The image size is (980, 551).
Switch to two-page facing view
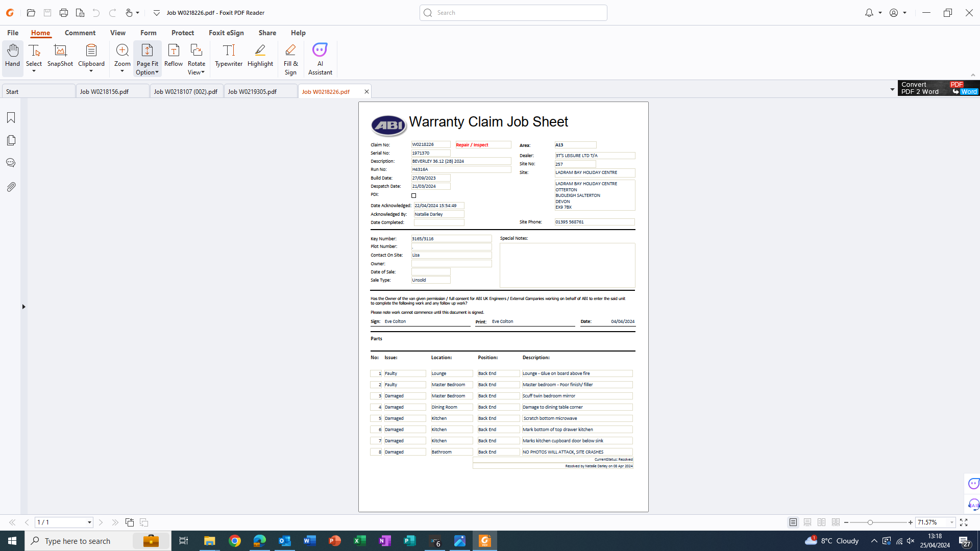[821, 522]
